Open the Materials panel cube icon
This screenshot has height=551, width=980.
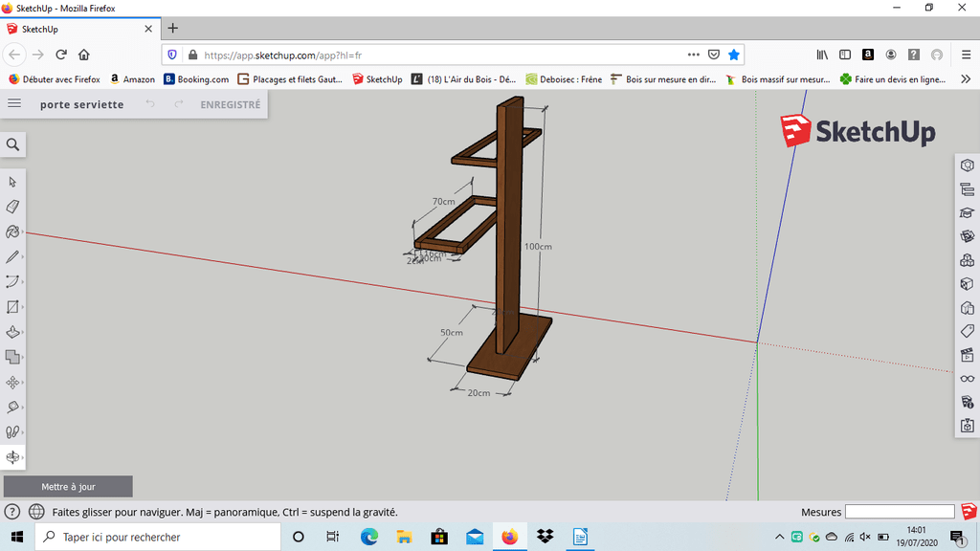[967, 283]
